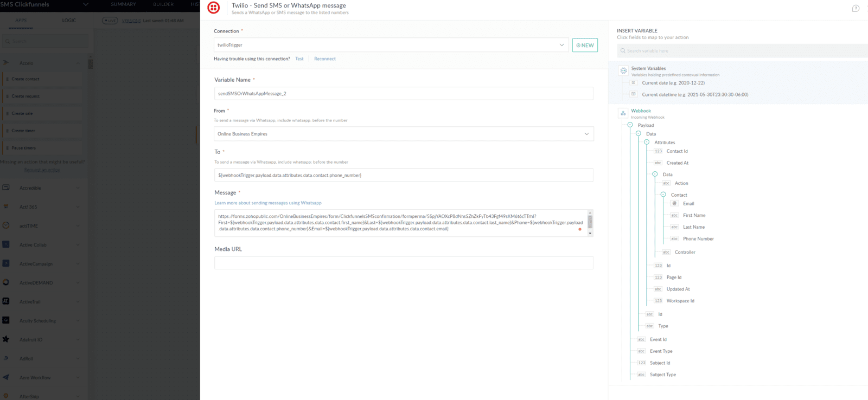868x400 pixels.
Task: Click the Test connection link
Action: (x=299, y=59)
